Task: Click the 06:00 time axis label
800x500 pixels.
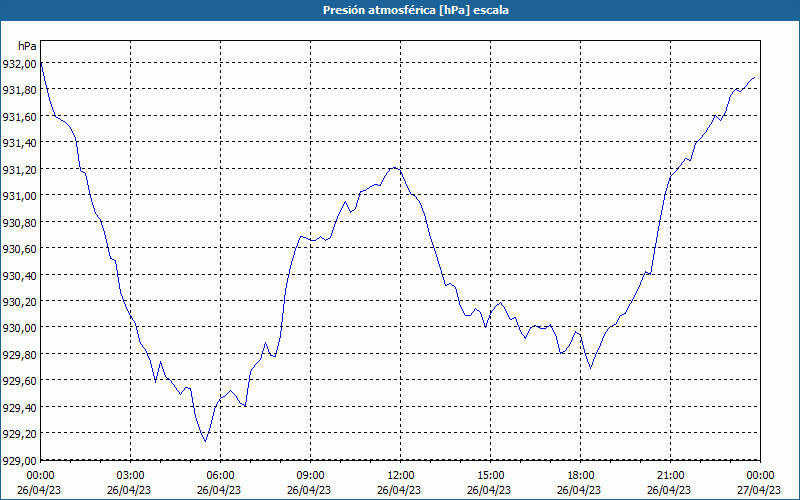Action: [x=220, y=476]
